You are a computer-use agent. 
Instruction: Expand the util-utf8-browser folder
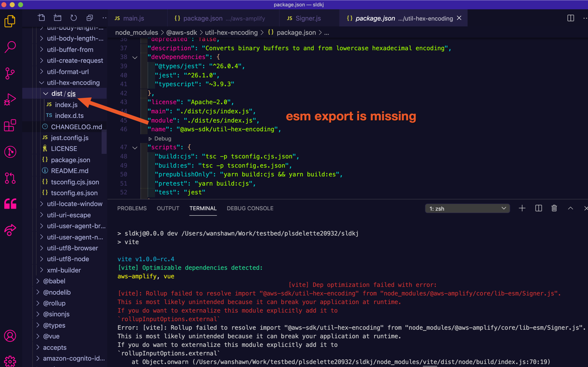[65, 248]
